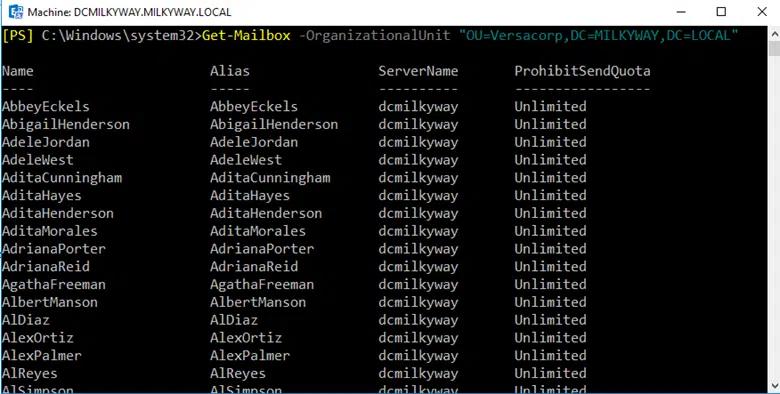Click the window title text DCMILKYWAY.MILKYWAY.LOCAL

tap(152, 12)
